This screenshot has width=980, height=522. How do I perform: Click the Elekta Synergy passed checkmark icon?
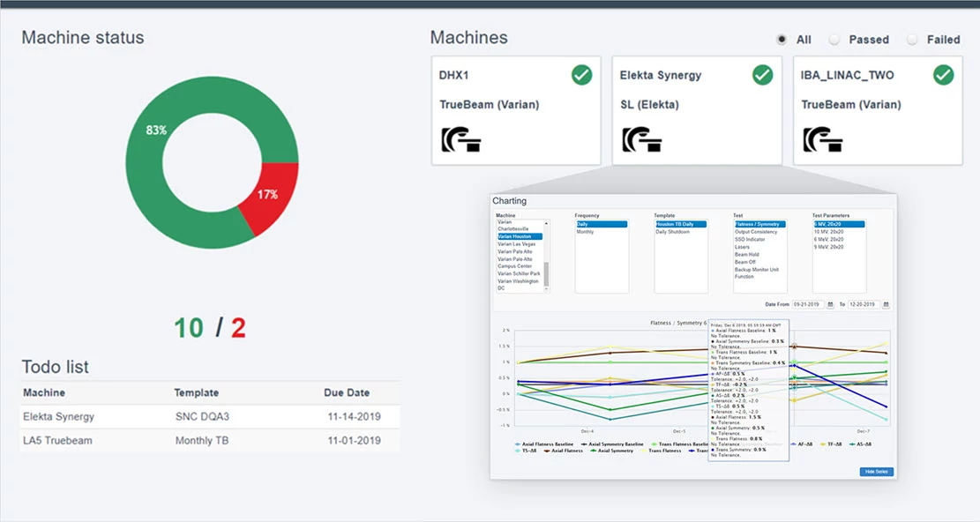point(762,75)
